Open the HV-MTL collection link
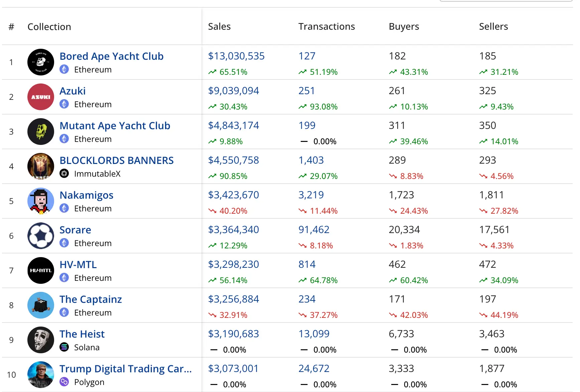 point(78,264)
